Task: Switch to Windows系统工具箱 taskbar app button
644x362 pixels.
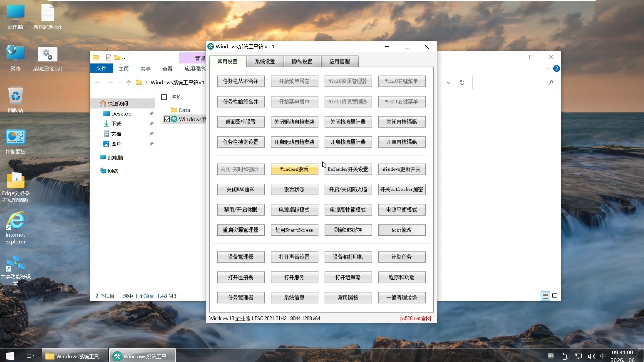Action: 142,356
